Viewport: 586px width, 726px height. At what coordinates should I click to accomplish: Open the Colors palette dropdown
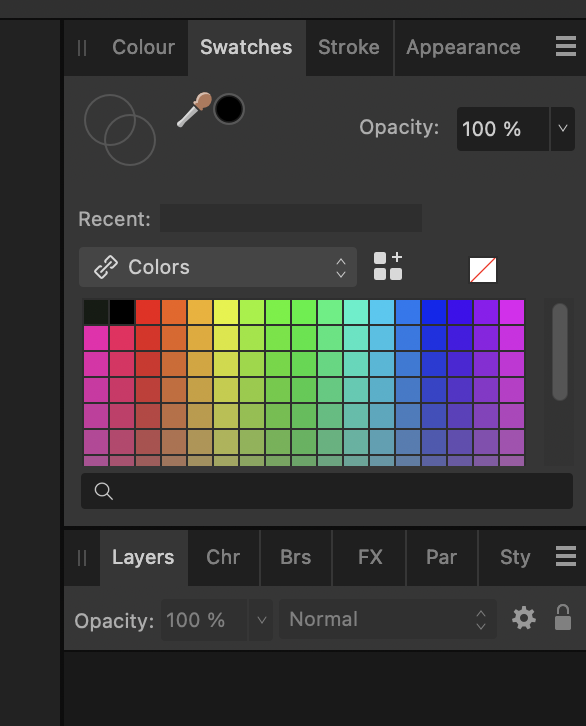point(218,267)
